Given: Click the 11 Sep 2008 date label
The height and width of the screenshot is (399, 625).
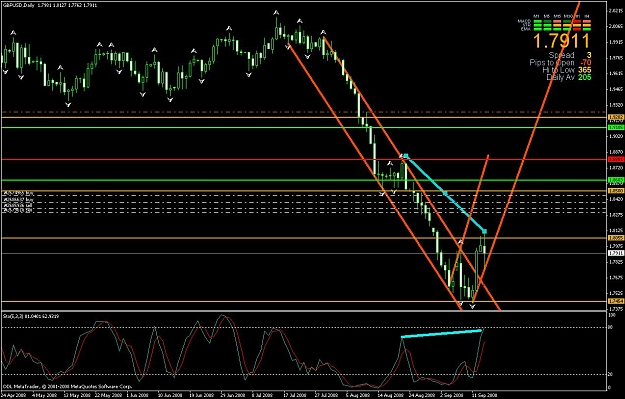Looking at the screenshot, I should 485,395.
